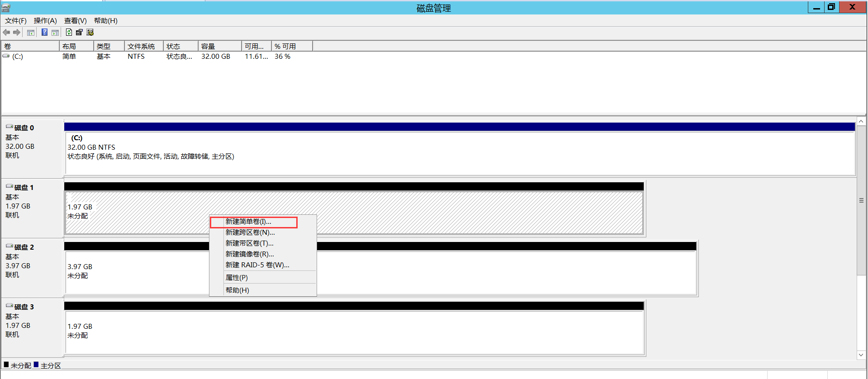The width and height of the screenshot is (868, 379).
Task: Click the settings view toolbar icon
Action: coord(90,32)
